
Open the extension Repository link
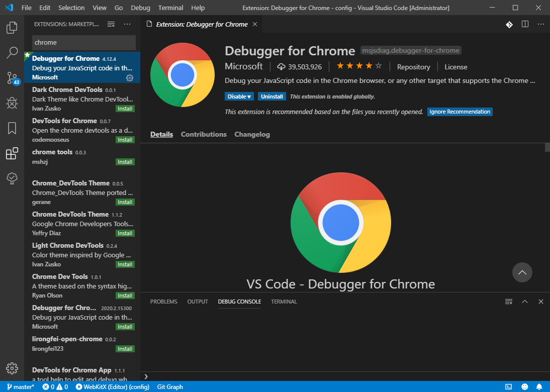tap(414, 67)
